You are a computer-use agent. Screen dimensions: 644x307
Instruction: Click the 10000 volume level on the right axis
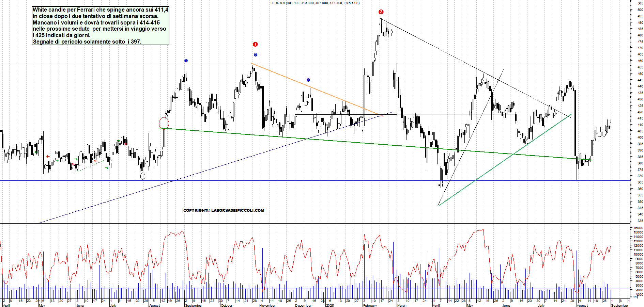point(639,255)
